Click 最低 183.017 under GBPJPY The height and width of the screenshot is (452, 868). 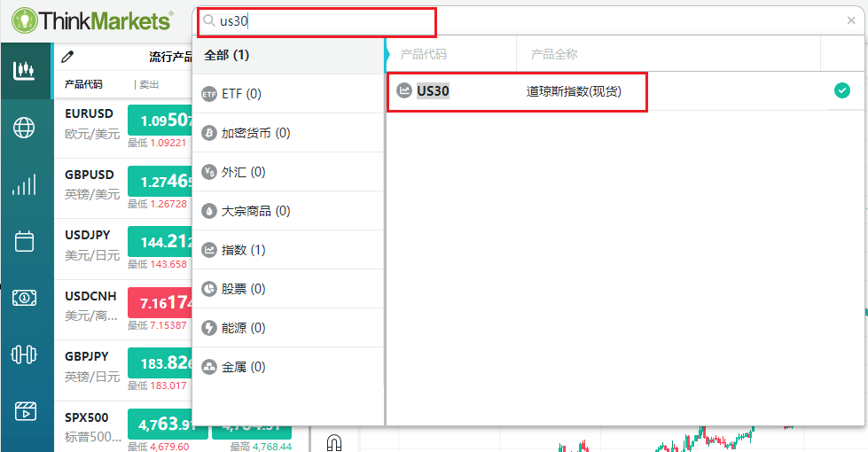pos(157,386)
